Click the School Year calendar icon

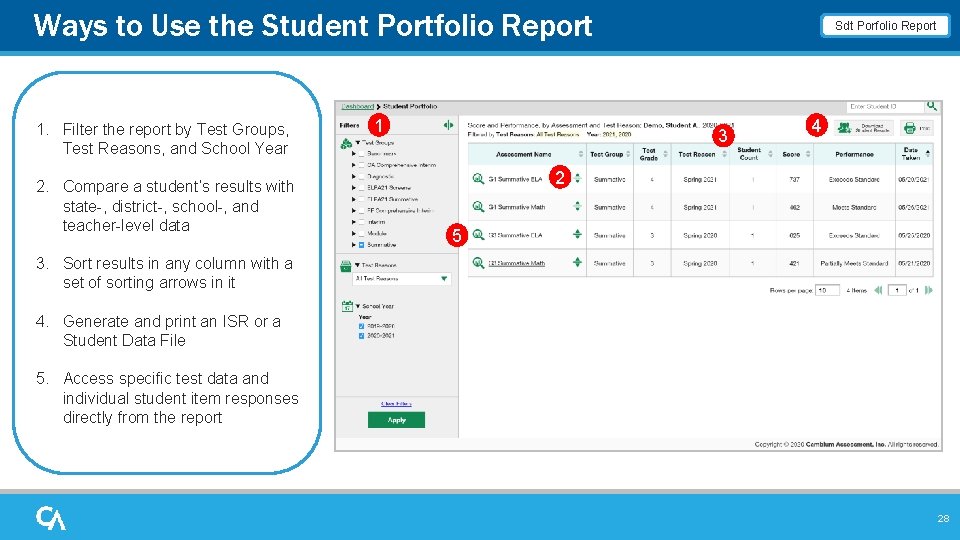coord(347,306)
